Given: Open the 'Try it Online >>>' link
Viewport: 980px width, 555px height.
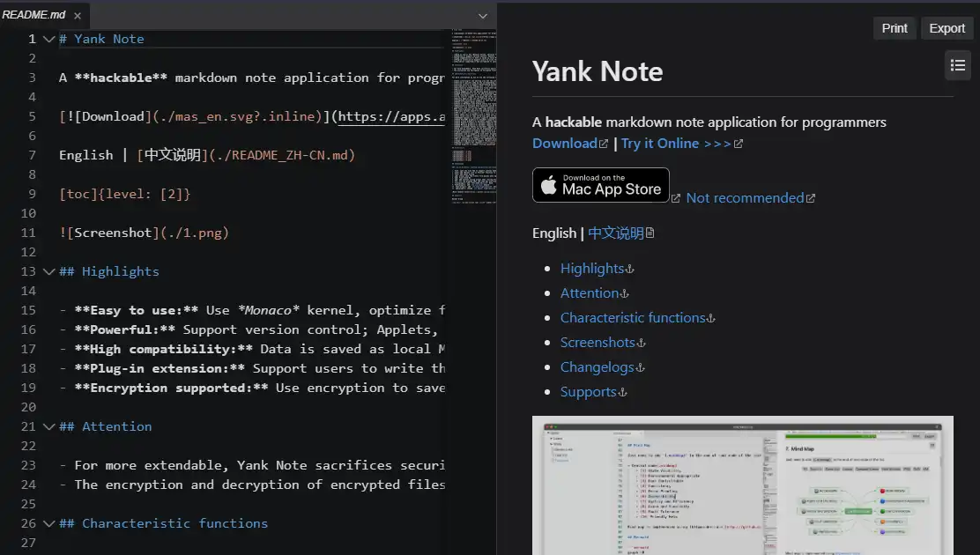Looking at the screenshot, I should [x=676, y=143].
